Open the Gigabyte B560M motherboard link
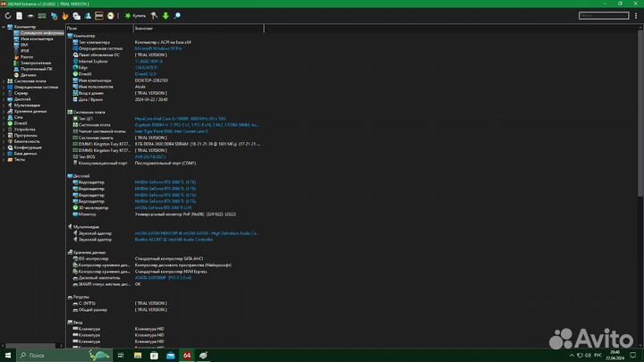 pos(197,125)
